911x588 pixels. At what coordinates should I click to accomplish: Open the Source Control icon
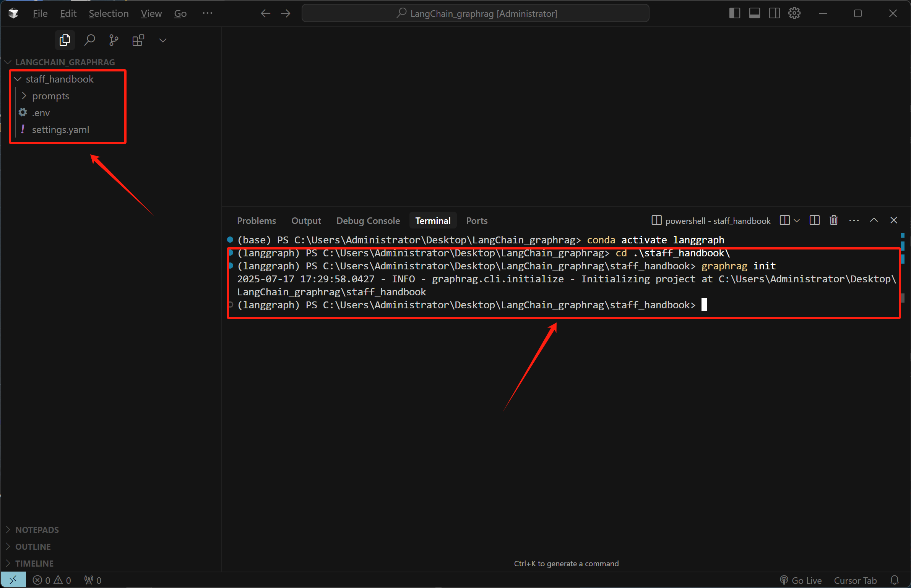114,40
